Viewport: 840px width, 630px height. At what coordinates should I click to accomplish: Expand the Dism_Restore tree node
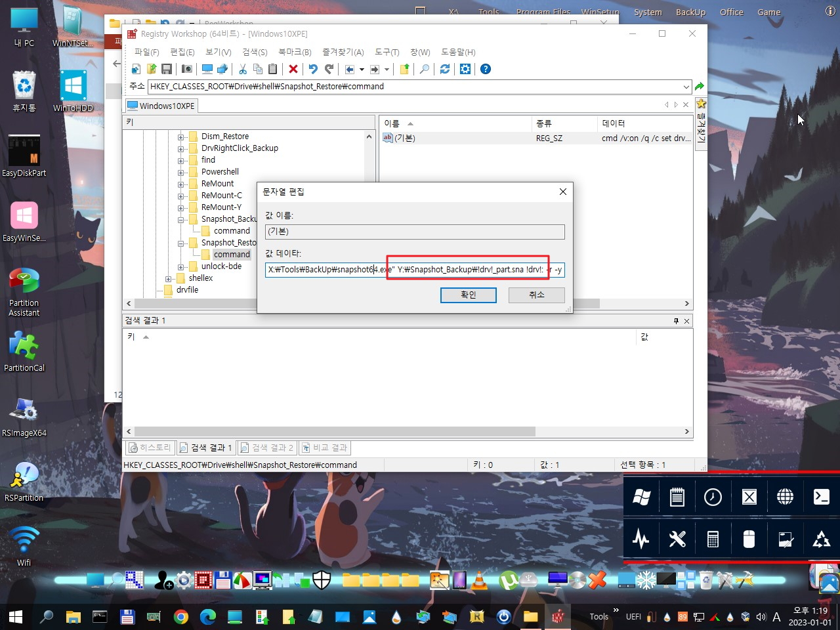coord(180,136)
